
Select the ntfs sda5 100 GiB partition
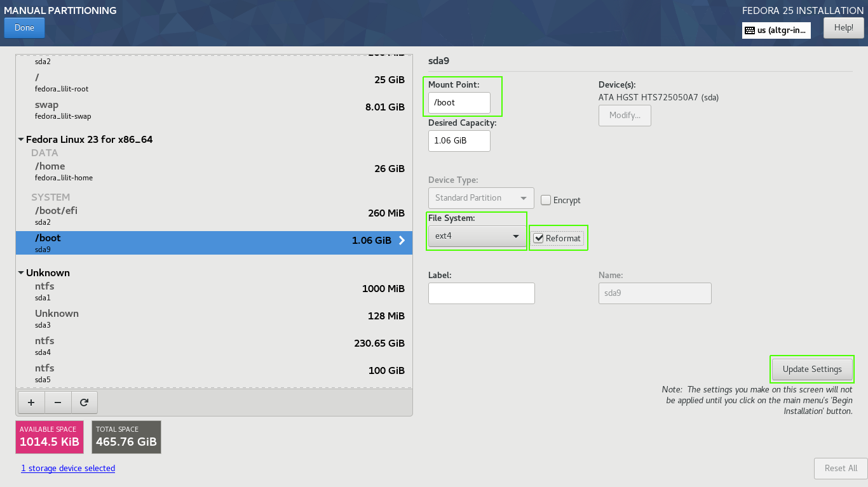tap(214, 373)
